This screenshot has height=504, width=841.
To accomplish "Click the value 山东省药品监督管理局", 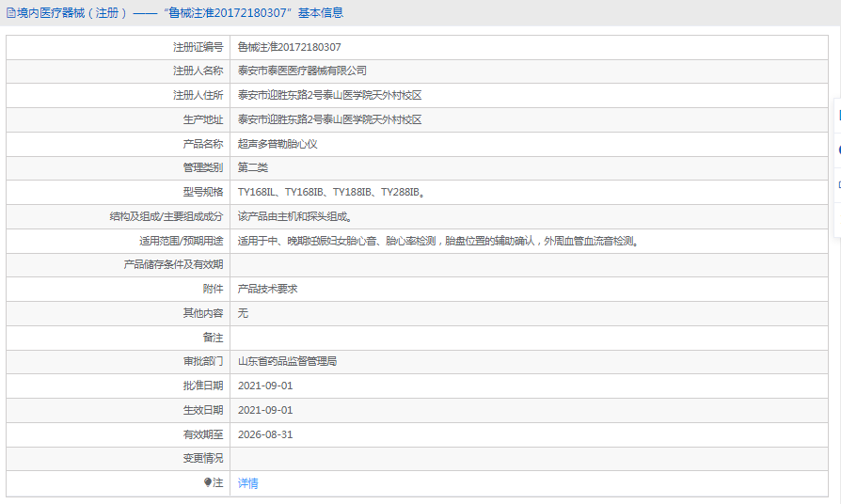I will [288, 361].
